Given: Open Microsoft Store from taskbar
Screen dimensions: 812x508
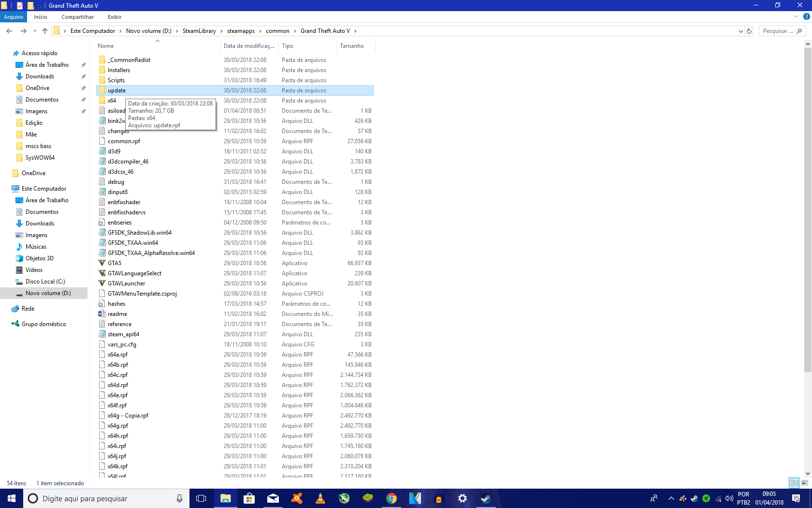Looking at the screenshot, I should click(249, 498).
